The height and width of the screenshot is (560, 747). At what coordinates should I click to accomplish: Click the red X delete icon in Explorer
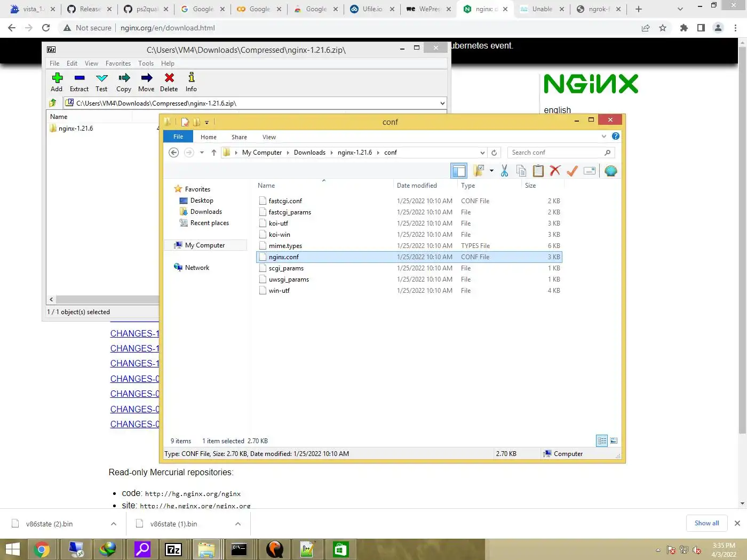point(555,171)
